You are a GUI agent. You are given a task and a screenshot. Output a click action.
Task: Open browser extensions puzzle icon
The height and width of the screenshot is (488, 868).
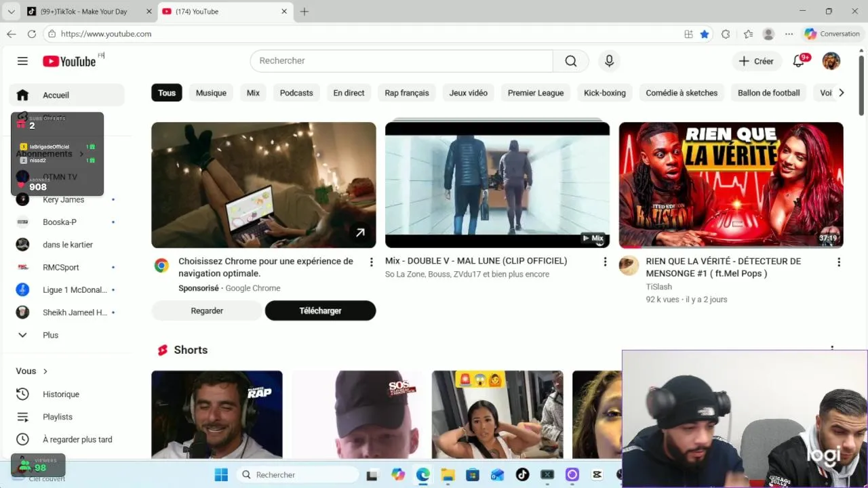[726, 34]
